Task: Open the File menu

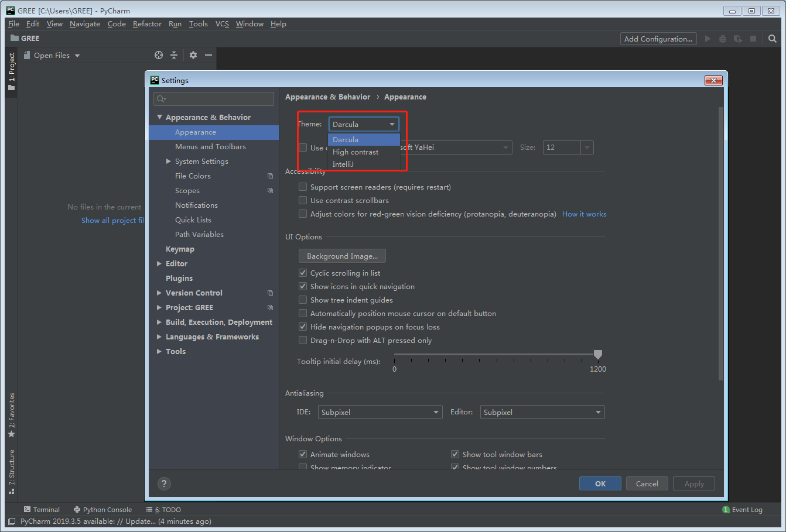Action: click(13, 24)
